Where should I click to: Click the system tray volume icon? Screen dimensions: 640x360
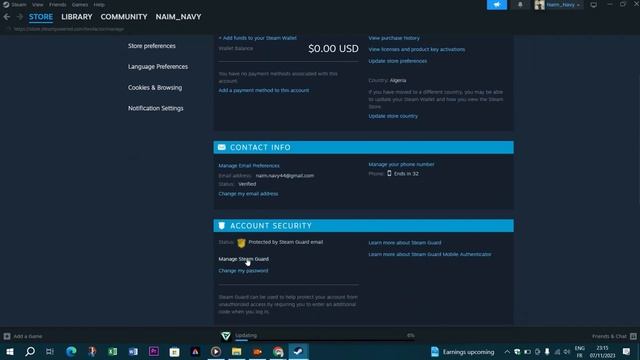(567, 352)
